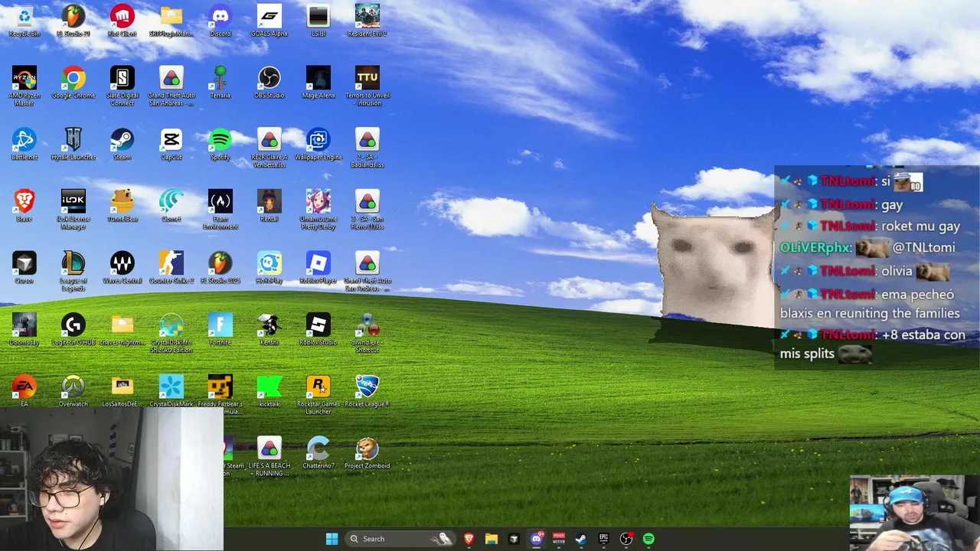The image size is (980, 551).
Task: Select the LIFE'S A BEACH + RUNNING file
Action: 269,457
